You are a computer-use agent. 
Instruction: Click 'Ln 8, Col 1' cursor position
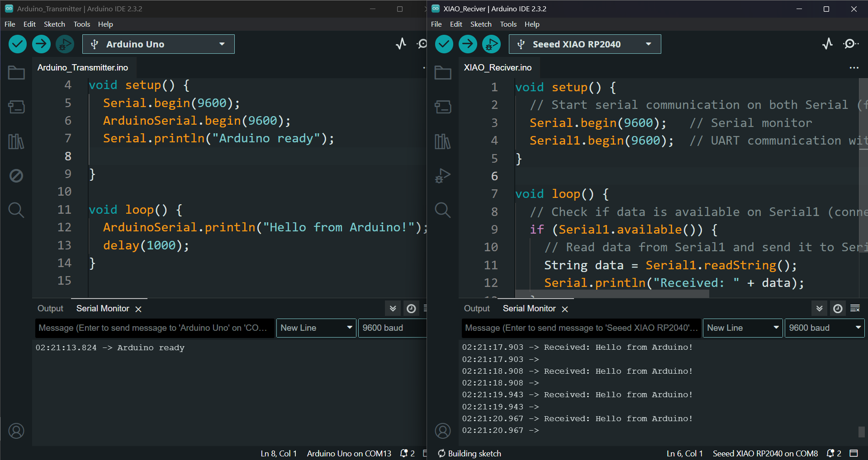[279, 453]
